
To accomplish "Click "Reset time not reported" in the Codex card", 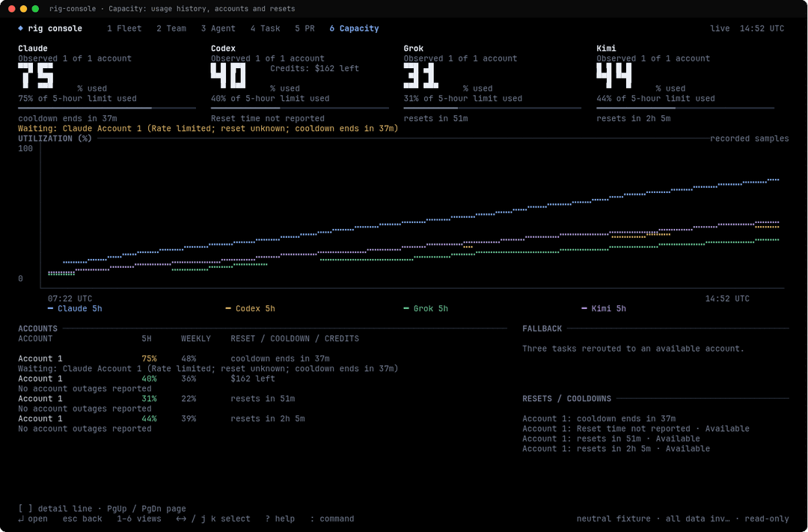I will (x=268, y=118).
